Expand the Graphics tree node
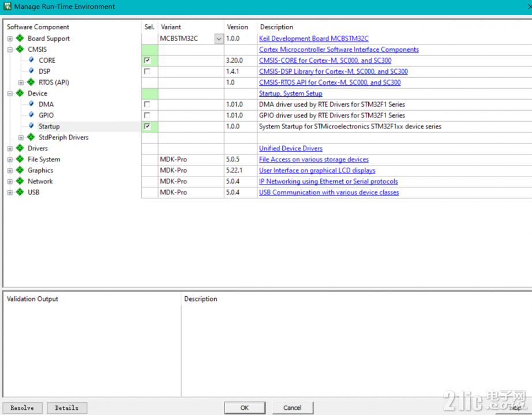 point(10,171)
